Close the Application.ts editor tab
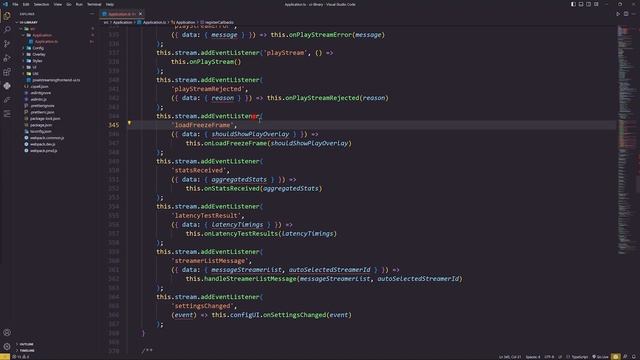The height and width of the screenshot is (360, 640). [141, 14]
